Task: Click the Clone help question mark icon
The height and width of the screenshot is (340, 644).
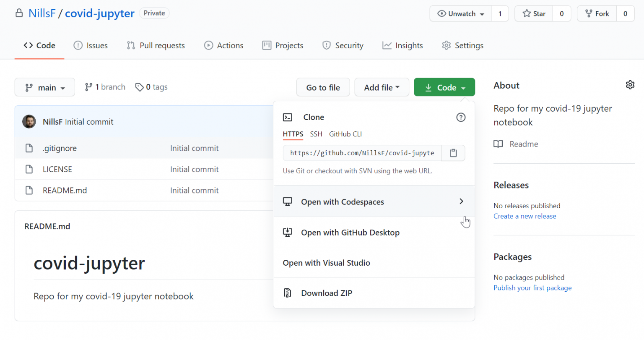Action: [x=461, y=117]
